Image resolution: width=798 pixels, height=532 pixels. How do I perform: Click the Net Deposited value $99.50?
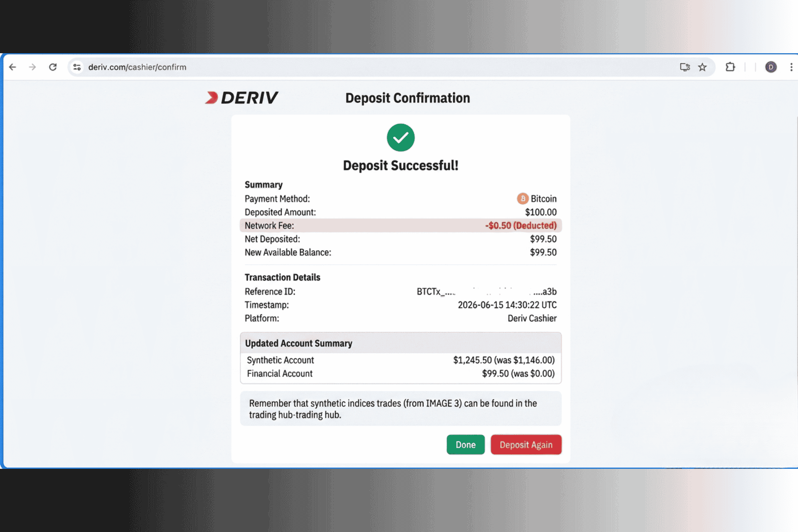pyautogui.click(x=543, y=239)
